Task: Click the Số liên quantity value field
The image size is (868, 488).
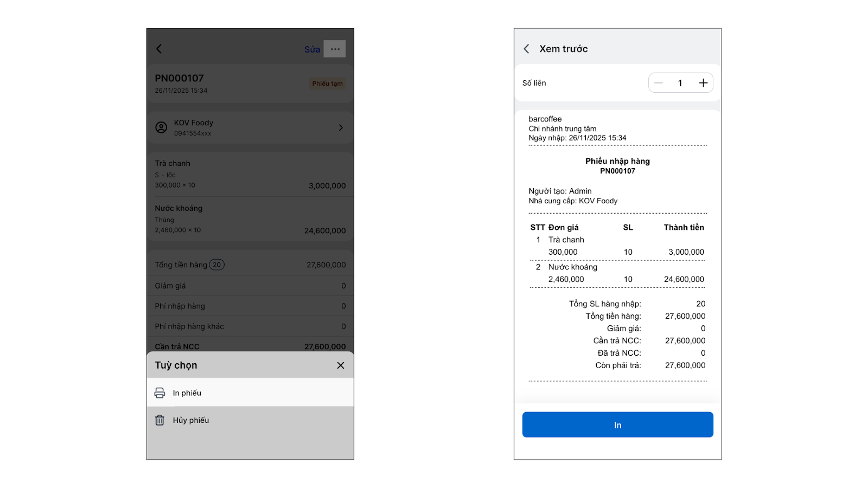Action: [680, 83]
